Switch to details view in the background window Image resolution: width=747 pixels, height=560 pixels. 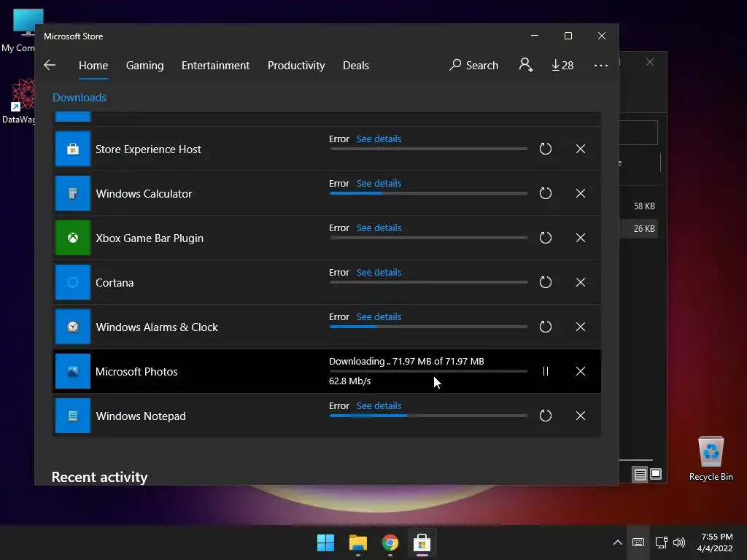[x=640, y=474]
